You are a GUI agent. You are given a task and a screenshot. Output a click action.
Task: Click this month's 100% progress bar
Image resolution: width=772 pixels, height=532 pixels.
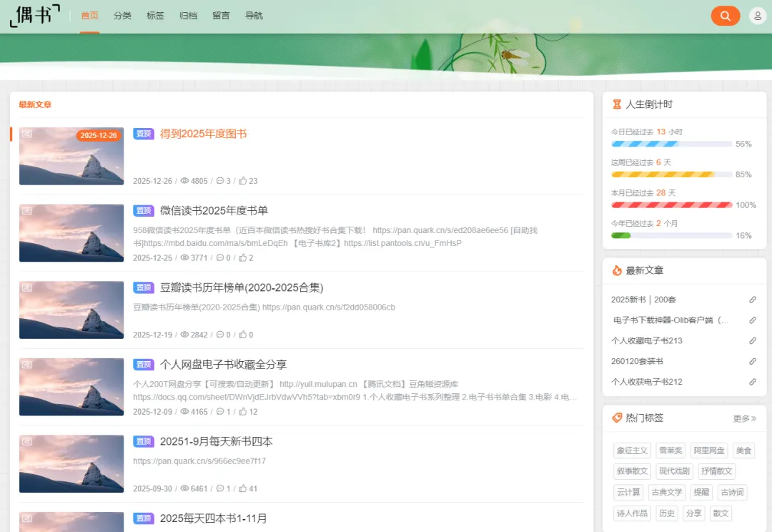[671, 205]
